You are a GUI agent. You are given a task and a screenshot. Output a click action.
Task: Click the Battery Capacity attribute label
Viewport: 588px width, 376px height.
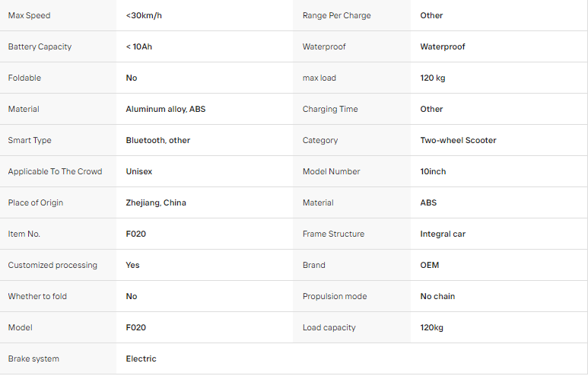40,46
